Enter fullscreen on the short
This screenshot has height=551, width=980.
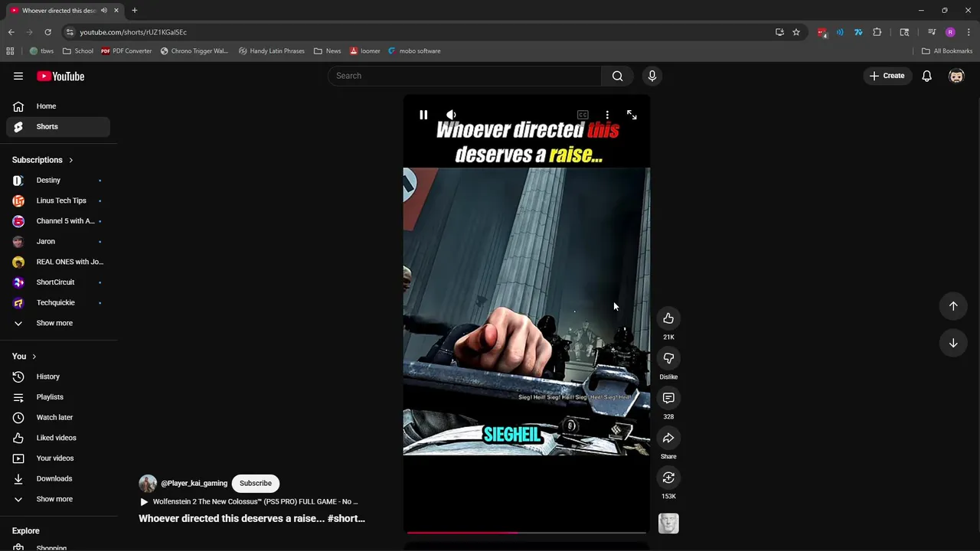coord(632,115)
